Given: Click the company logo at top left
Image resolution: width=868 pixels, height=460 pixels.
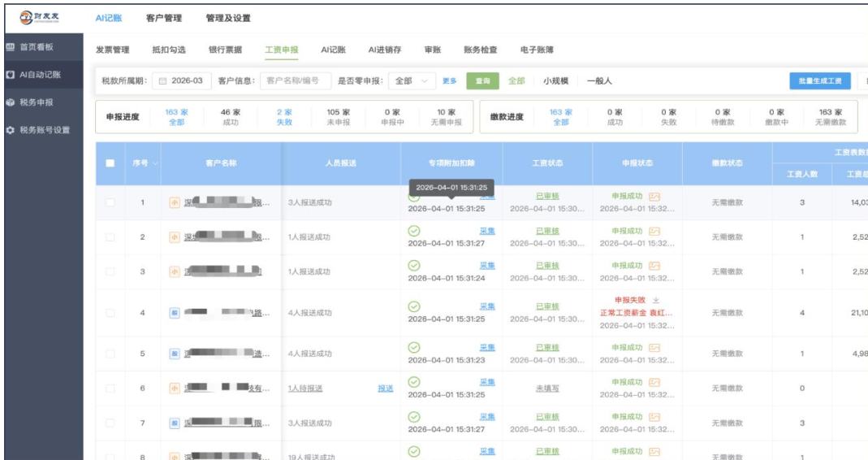Looking at the screenshot, I should point(39,17).
